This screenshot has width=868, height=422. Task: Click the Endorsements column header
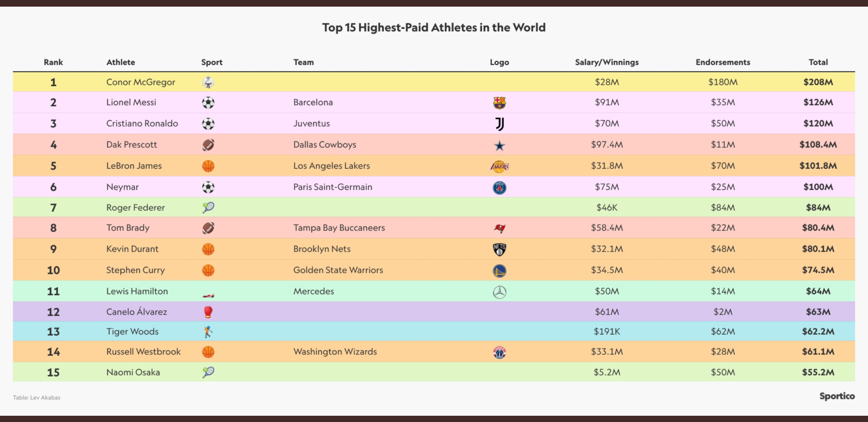click(723, 62)
